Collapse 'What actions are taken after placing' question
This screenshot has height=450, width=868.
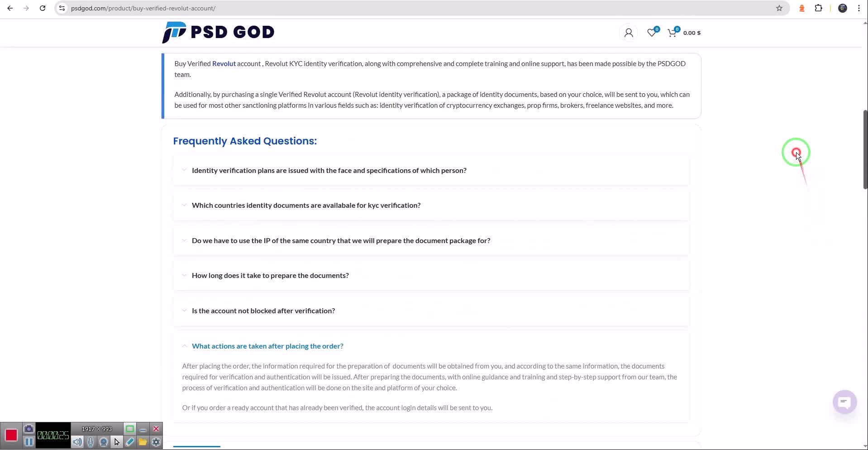(x=431, y=346)
